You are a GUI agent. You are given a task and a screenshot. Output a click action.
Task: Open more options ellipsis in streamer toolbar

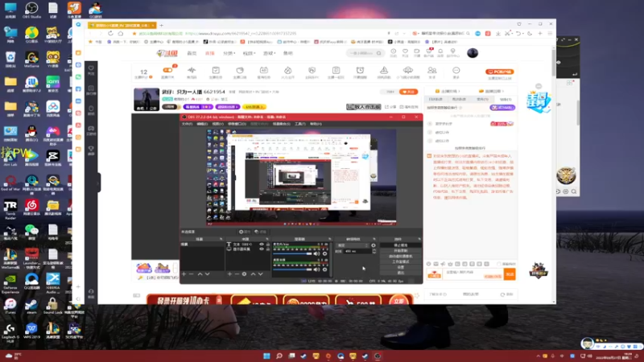click(x=456, y=72)
